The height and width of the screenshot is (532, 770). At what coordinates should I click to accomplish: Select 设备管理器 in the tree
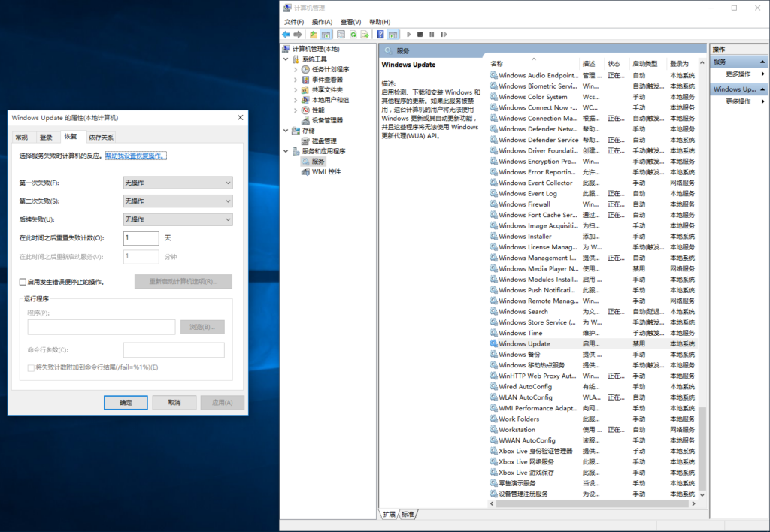point(327,120)
